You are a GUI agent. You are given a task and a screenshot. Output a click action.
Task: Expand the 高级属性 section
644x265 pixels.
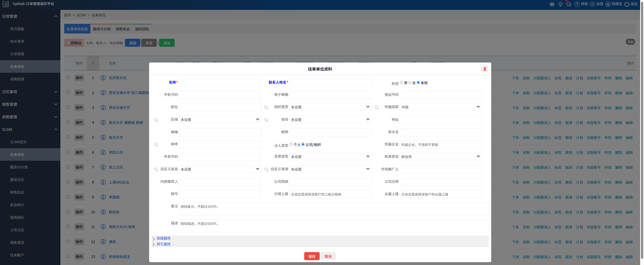tap(164, 238)
